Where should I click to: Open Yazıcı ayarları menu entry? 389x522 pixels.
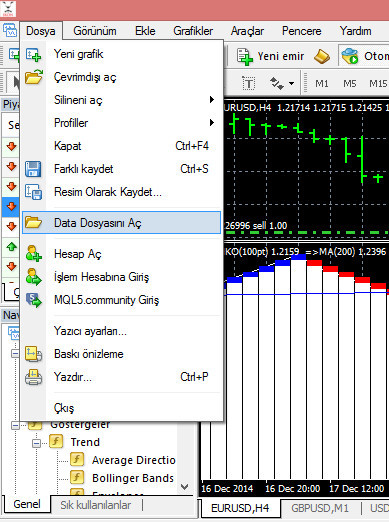coord(121,331)
